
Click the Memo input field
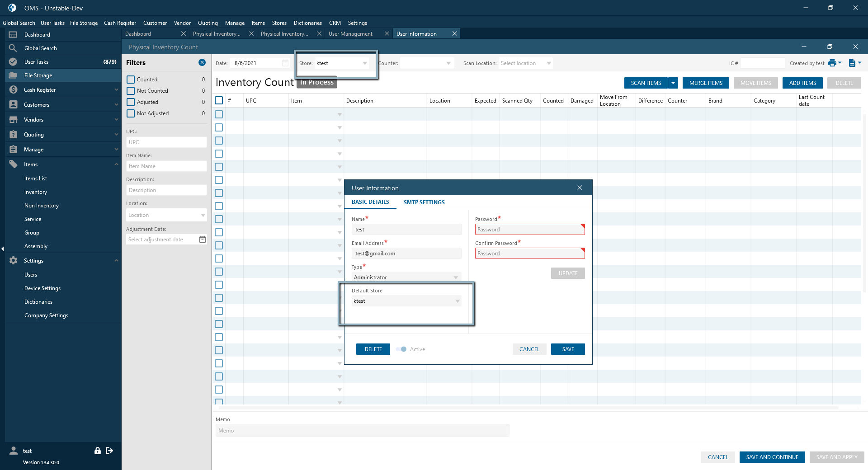coord(362,431)
